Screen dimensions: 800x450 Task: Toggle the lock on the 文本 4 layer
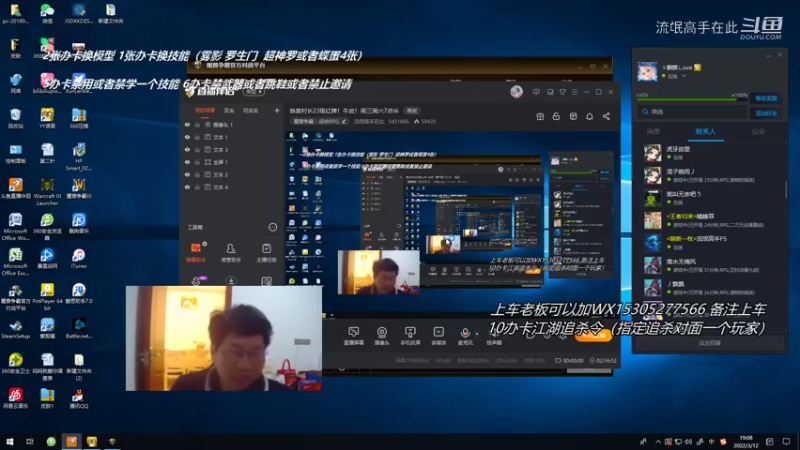197,187
